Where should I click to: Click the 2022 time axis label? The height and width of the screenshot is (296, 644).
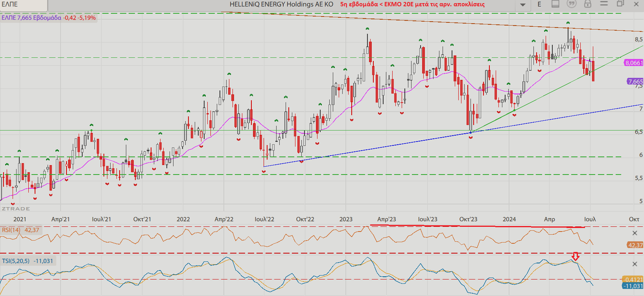183,219
